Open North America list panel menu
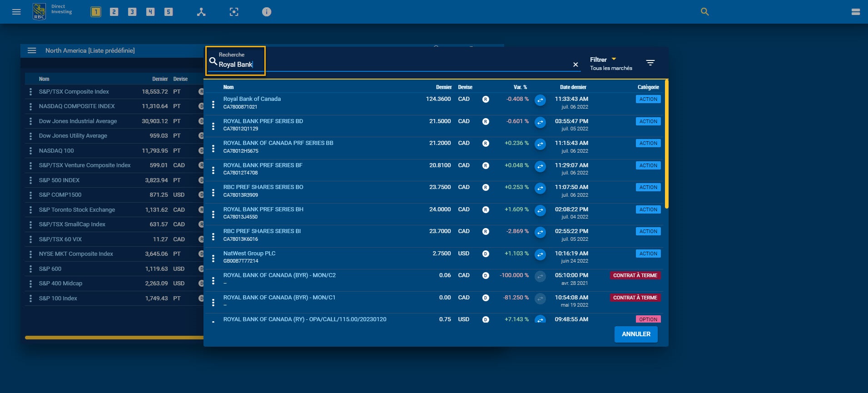The height and width of the screenshot is (393, 868). [32, 50]
